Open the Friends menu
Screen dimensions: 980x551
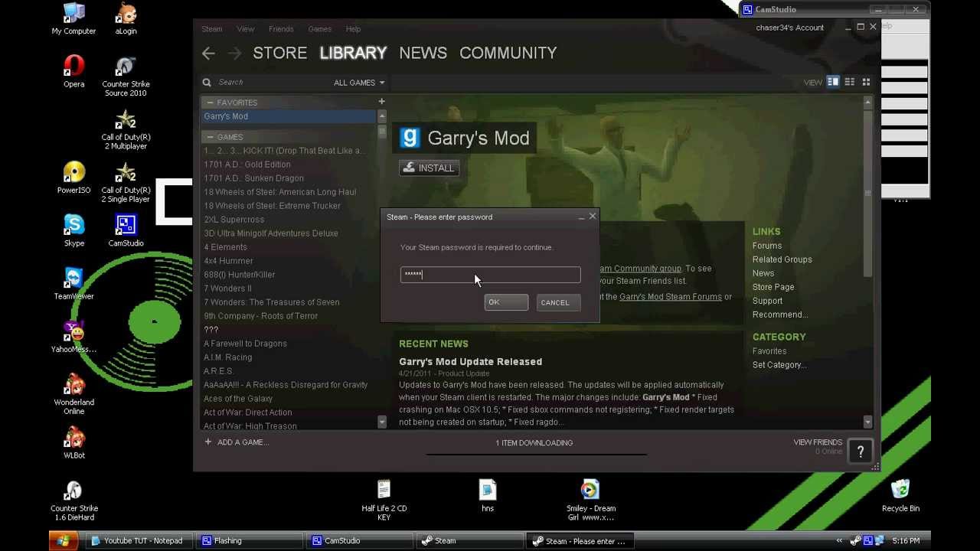[x=281, y=29]
